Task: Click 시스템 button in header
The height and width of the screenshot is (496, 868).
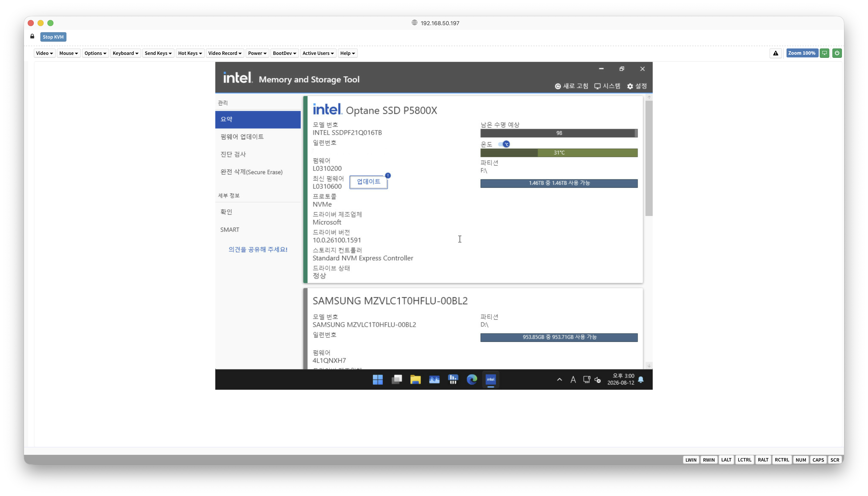Action: pos(607,86)
